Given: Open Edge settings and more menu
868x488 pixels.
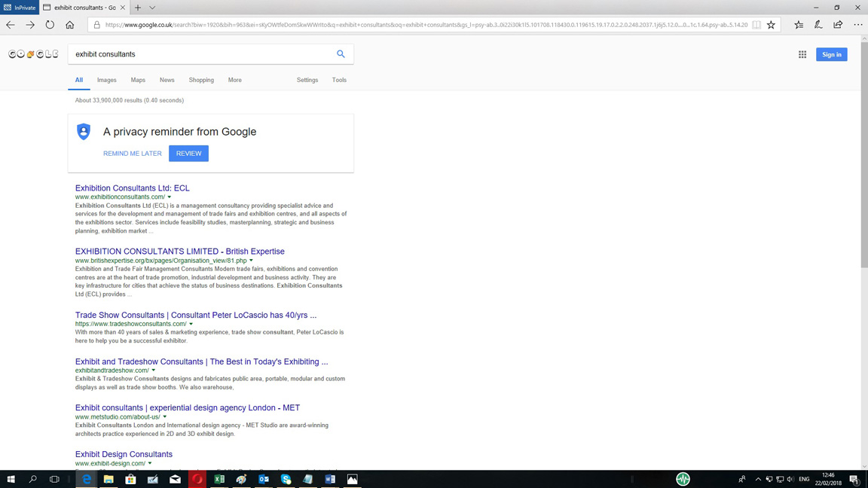Looking at the screenshot, I should point(858,25).
